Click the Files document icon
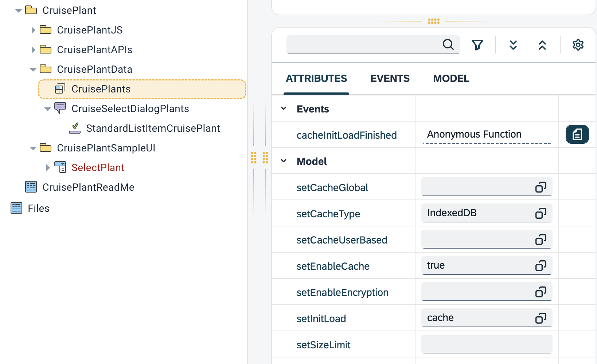Screen dimensions: 597x364 16,208
